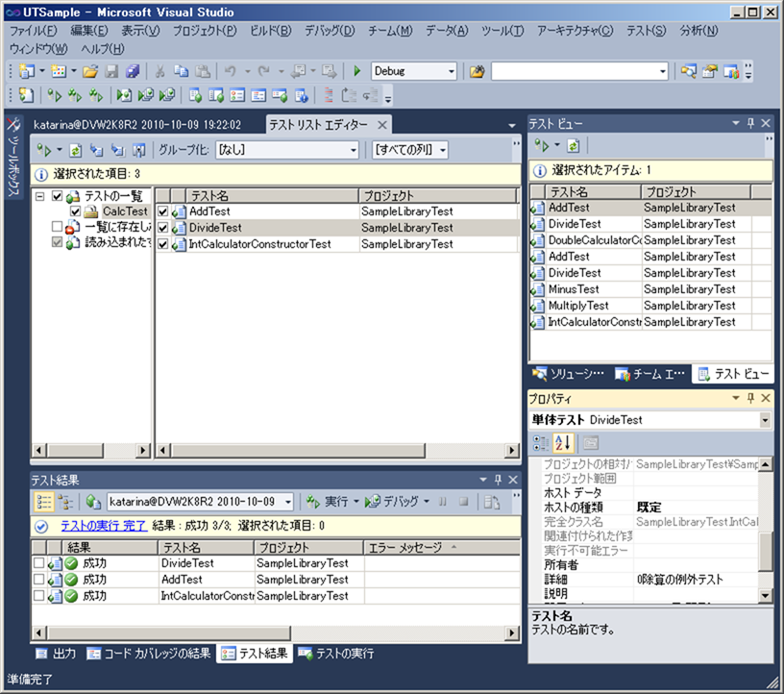Screen dimensions: 784x694
Task: Open the テスト(S) menu
Action: pyautogui.click(x=646, y=31)
